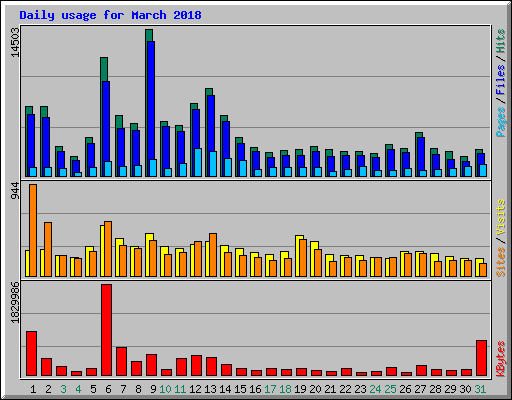Click the blue Files bar for day 13
Image resolution: width=512 pixels, height=400 pixels.
pos(211,123)
